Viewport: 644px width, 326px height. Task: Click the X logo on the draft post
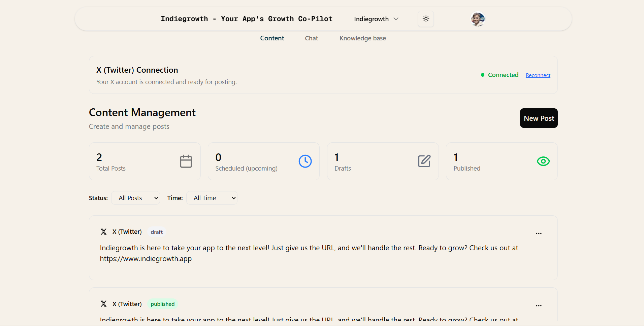pyautogui.click(x=103, y=231)
